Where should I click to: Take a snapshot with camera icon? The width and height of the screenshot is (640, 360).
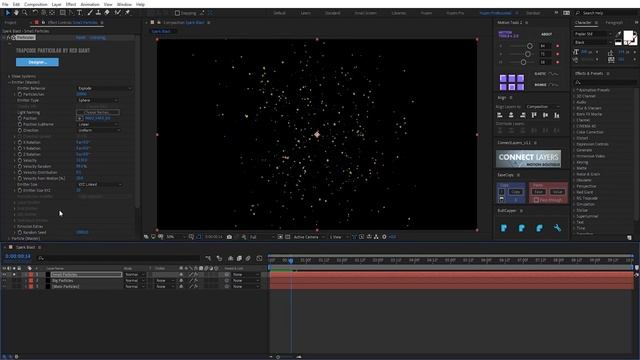point(229,237)
